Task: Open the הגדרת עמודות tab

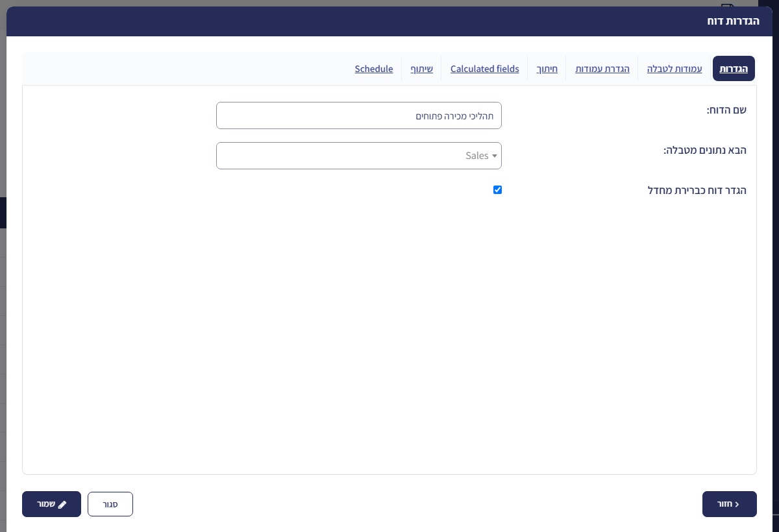Action: pyautogui.click(x=602, y=69)
